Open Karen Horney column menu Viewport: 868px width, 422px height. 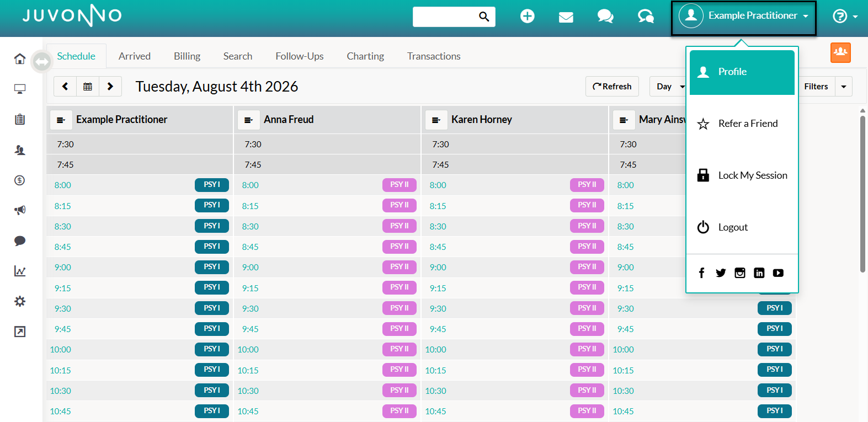tap(436, 120)
